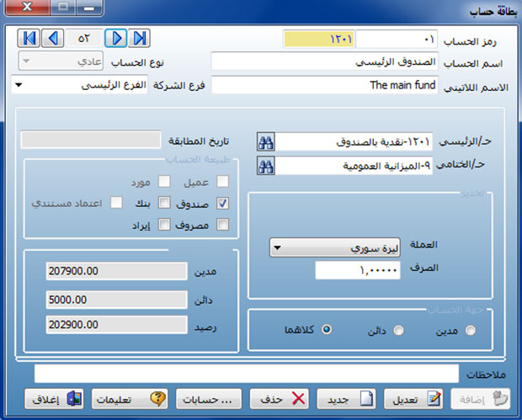Open binoculars search for final account
This screenshot has height=420, width=522.
pos(265,166)
